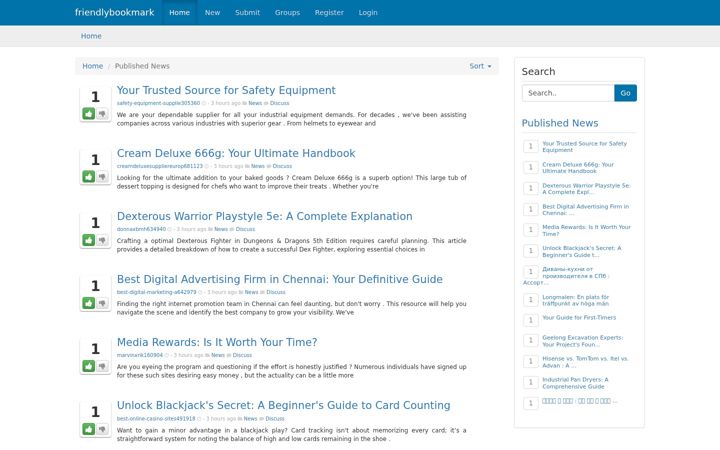The image size is (720, 450).
Task: Open sidebar link 'Best Digital Advertising Firm in Chennai'
Action: [x=585, y=210]
